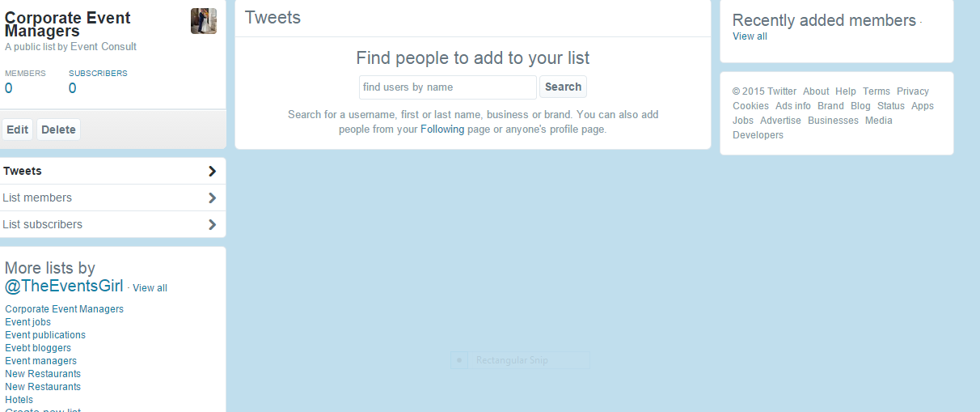View all lists by @TheEventsGirl
This screenshot has height=412, width=980.
(x=150, y=288)
